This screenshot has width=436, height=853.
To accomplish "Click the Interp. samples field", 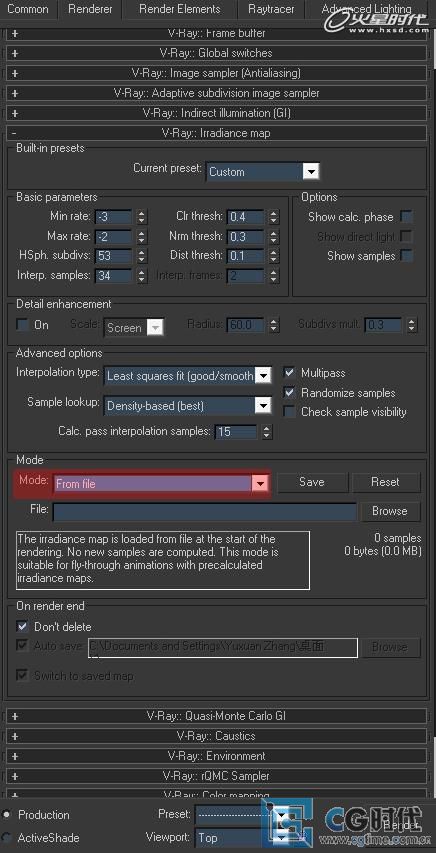I will pyautogui.click(x=113, y=276).
